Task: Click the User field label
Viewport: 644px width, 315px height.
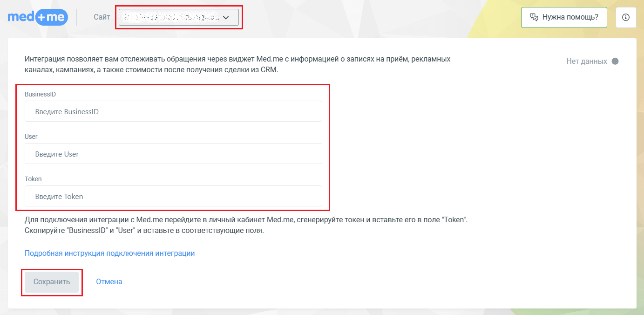Action: point(31,137)
